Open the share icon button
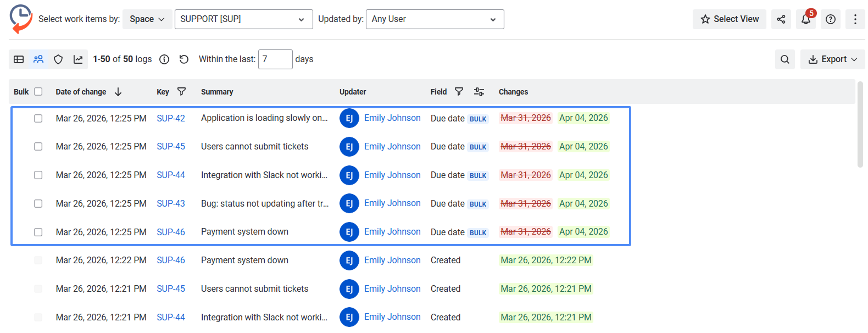Image resolution: width=868 pixels, height=333 pixels. pos(781,19)
